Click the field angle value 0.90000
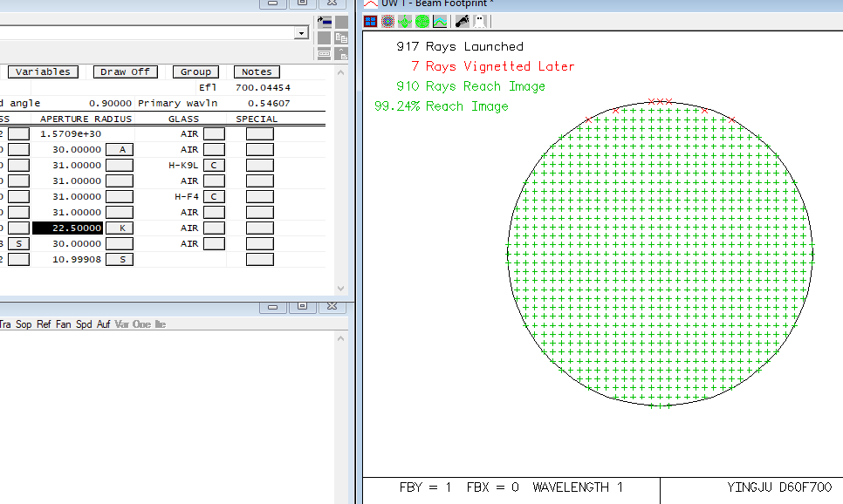843x504 pixels. (110, 103)
